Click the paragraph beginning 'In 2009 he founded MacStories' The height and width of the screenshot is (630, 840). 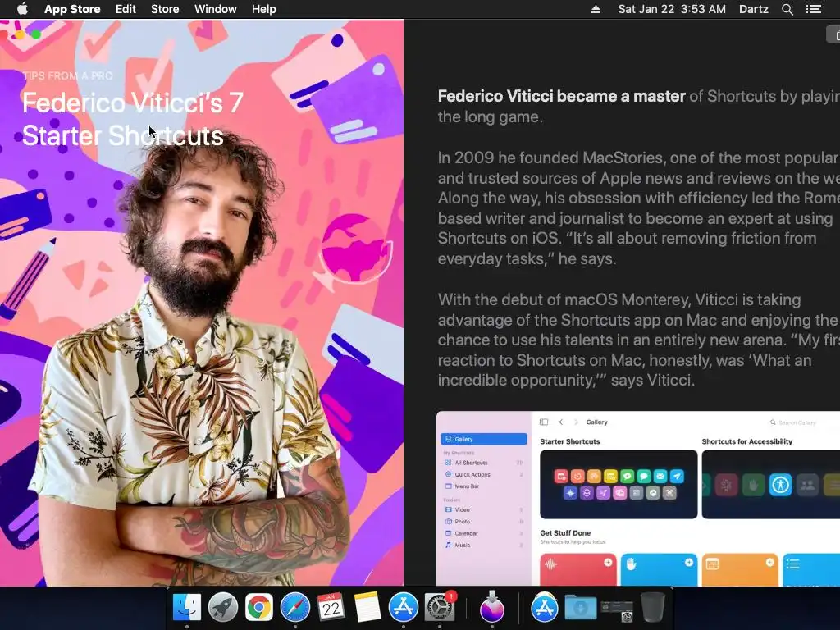point(638,208)
